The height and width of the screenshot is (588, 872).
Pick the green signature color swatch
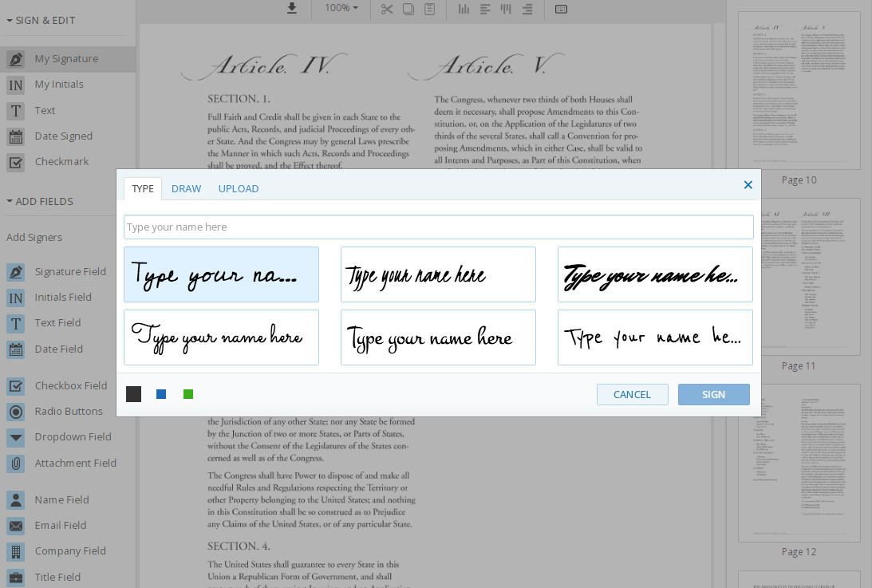point(188,393)
